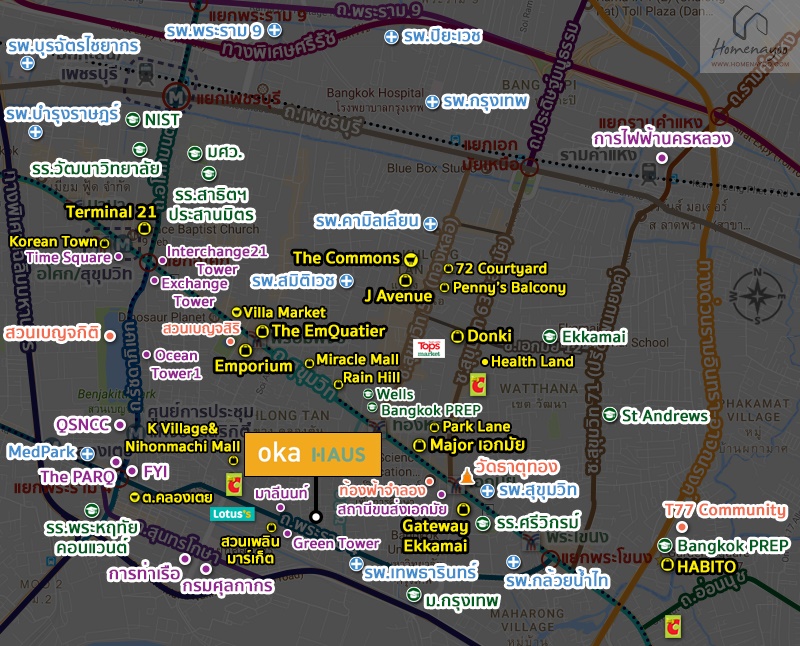800x646 pixels.
Task: Click the oka HAUS orange label box
Action: tap(313, 455)
